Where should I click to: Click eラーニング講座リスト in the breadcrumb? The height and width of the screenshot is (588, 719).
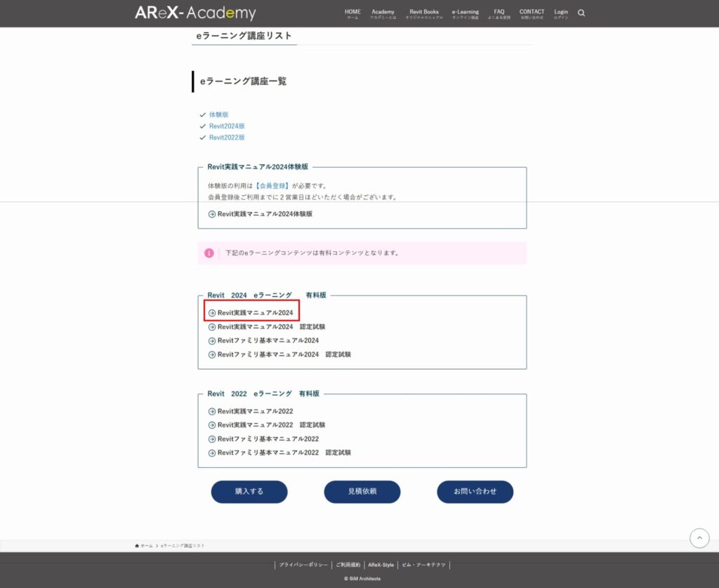click(x=183, y=546)
